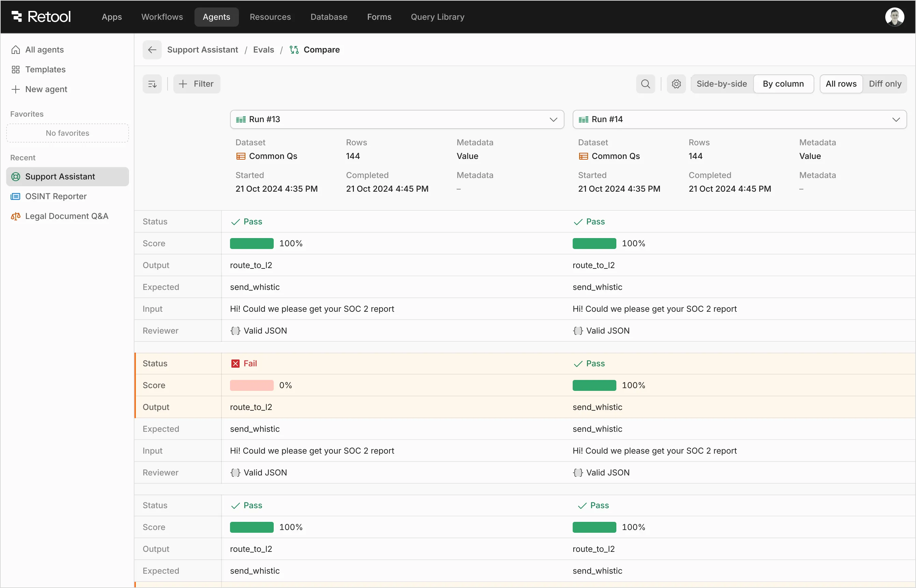This screenshot has height=588, width=916.
Task: Click the Templates icon in sidebar
Action: pyautogui.click(x=16, y=70)
